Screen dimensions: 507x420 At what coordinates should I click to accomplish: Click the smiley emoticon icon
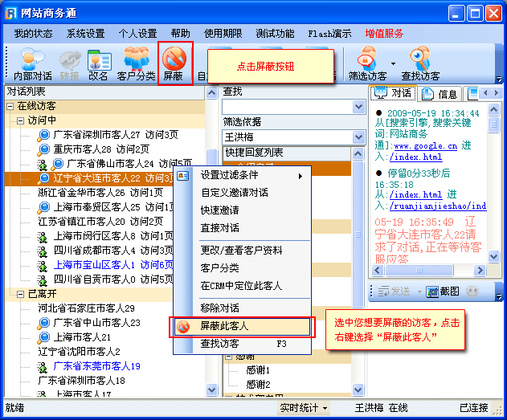pos(472,291)
